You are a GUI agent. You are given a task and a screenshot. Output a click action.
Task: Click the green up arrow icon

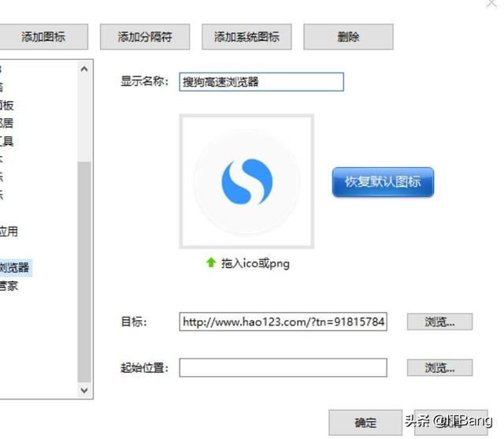[x=211, y=262]
